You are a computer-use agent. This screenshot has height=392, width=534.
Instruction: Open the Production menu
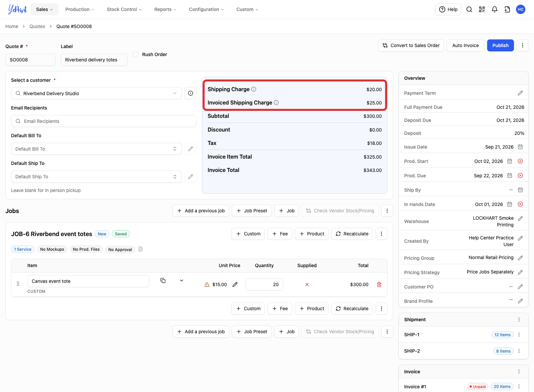point(80,9)
